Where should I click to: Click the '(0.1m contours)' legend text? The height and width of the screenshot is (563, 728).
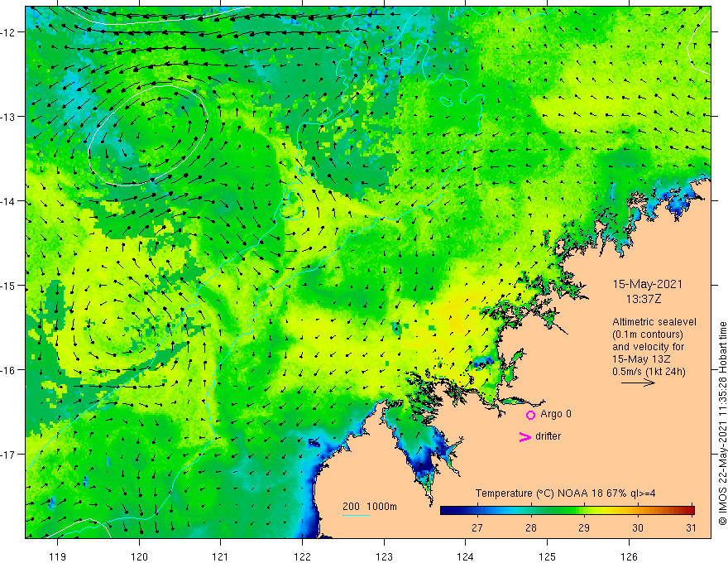(647, 334)
